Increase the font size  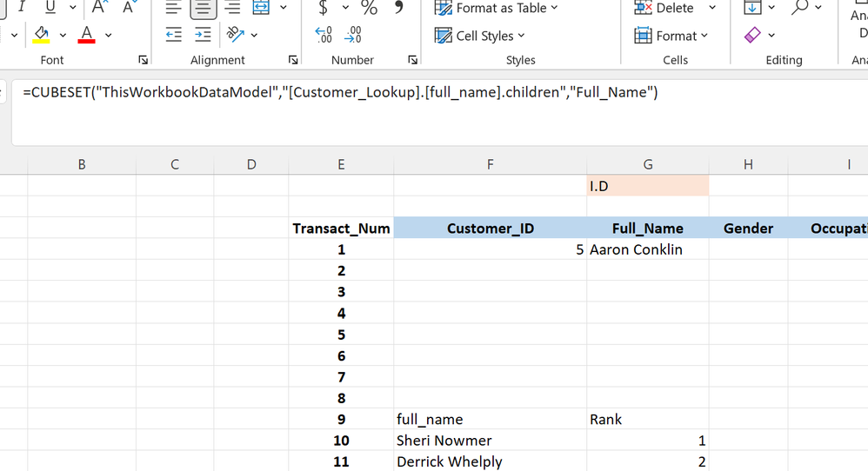tap(99, 7)
